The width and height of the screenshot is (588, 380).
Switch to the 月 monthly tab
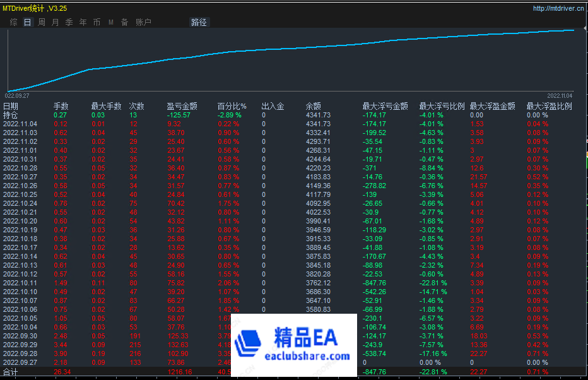(56, 22)
